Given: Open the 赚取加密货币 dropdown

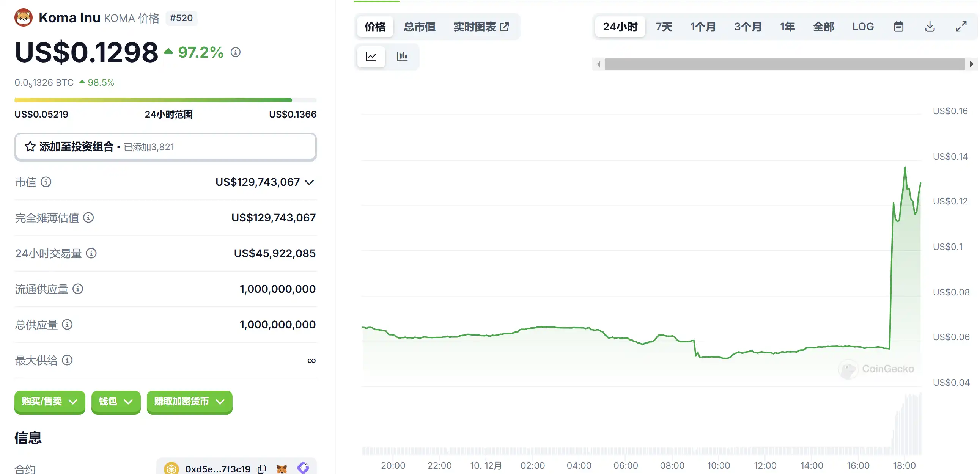Looking at the screenshot, I should coord(189,402).
